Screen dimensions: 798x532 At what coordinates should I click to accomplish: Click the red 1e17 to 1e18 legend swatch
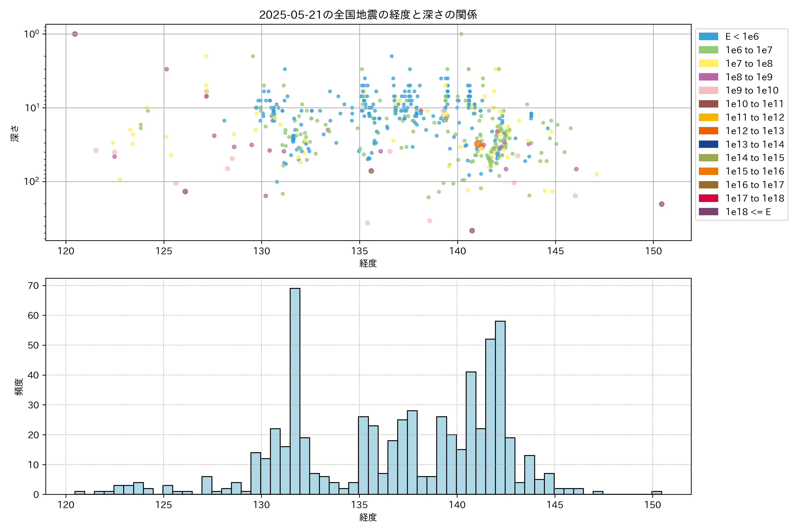pyautogui.click(x=708, y=198)
